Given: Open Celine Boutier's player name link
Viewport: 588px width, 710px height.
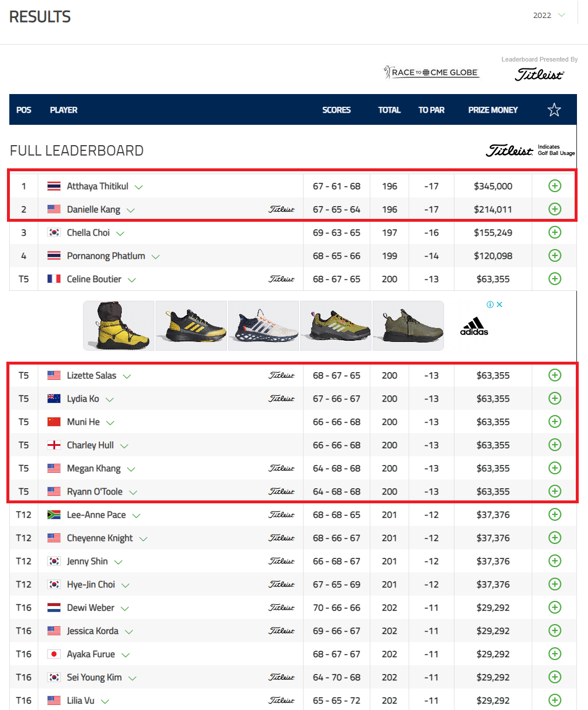Looking at the screenshot, I should click(x=94, y=279).
